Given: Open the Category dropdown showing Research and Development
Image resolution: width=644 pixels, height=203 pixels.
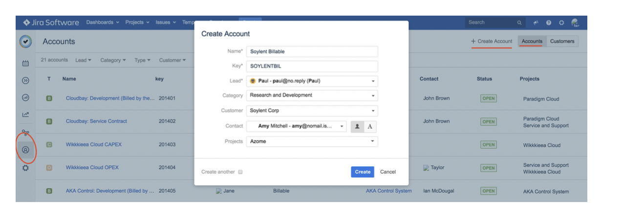Looking at the screenshot, I should pyautogui.click(x=312, y=95).
